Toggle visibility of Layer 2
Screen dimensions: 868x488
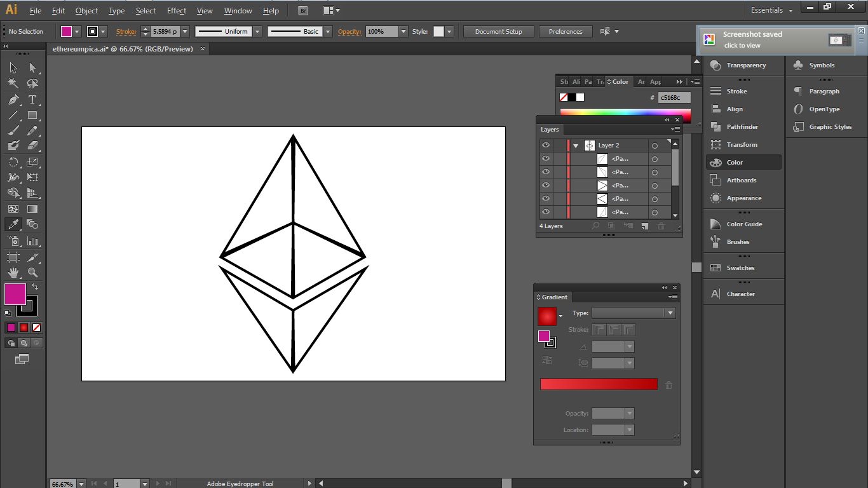[545, 146]
